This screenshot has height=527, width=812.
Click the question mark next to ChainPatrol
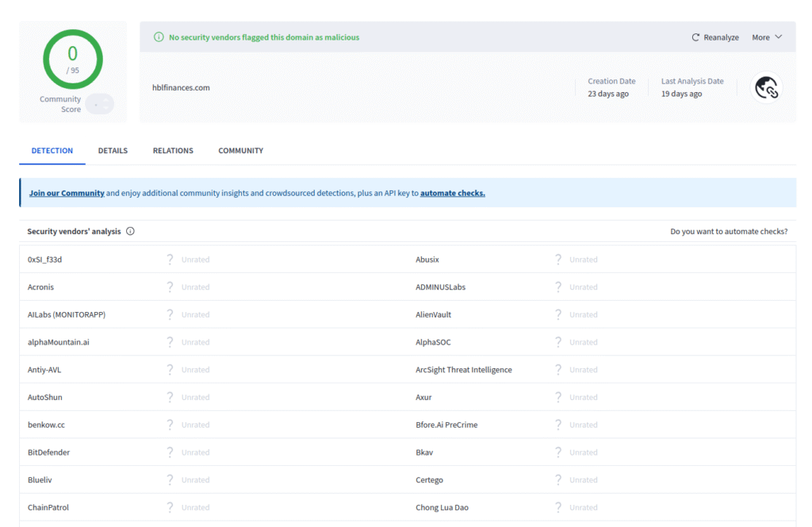pos(169,506)
